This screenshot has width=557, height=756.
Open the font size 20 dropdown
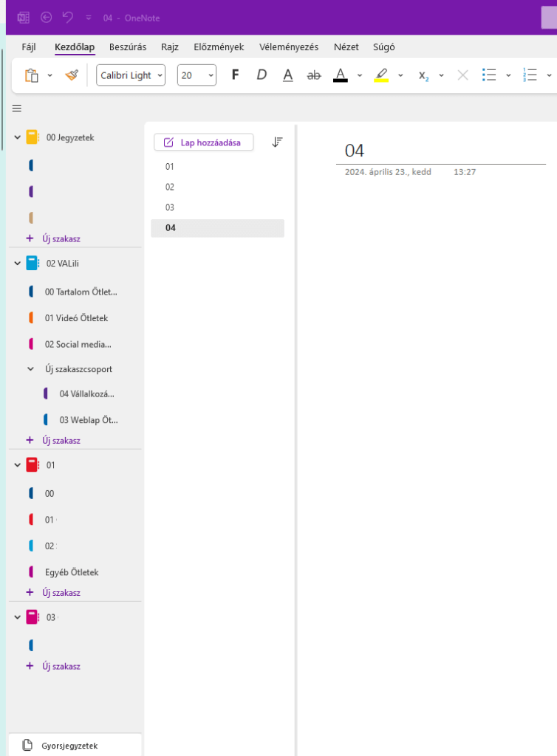click(197, 75)
